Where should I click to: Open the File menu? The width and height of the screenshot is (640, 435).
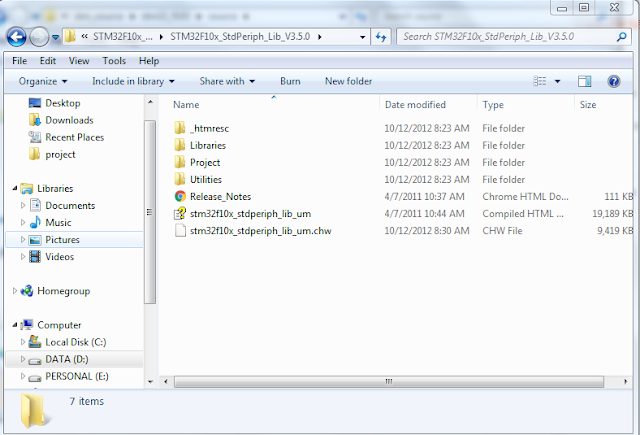(x=19, y=61)
